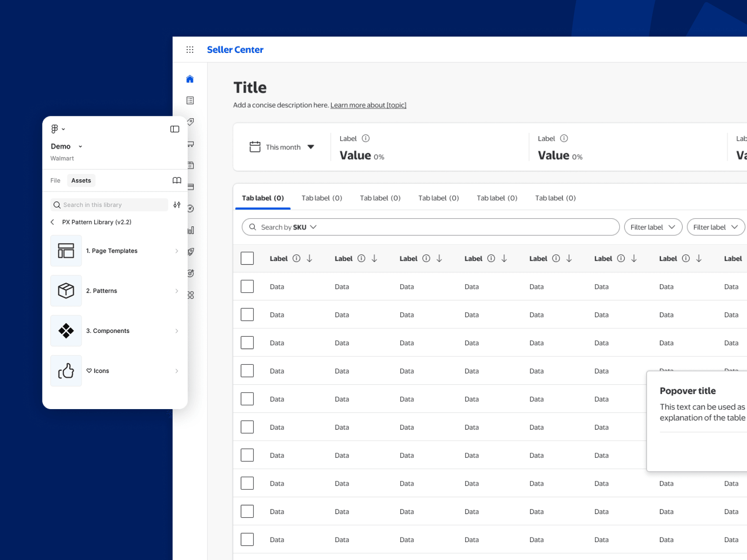Click info icon in third table column header
Viewport: 747px width, 560px height.
(426, 258)
